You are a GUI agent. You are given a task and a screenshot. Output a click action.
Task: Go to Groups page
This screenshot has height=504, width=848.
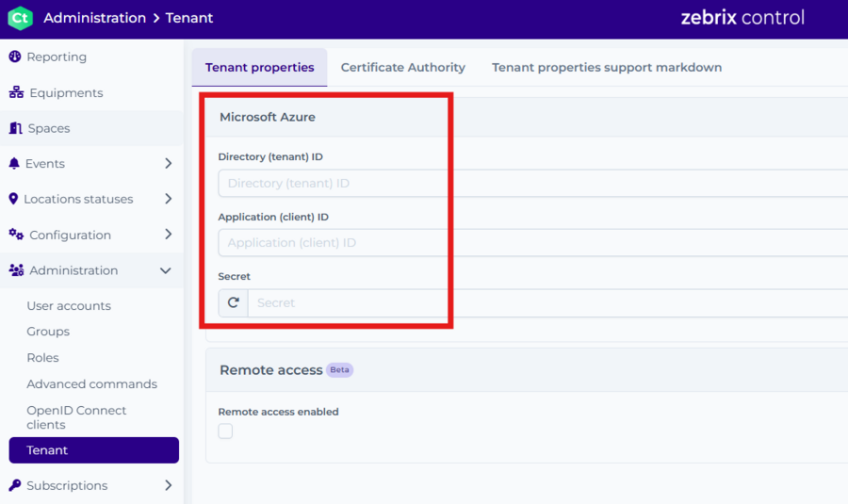tap(48, 332)
